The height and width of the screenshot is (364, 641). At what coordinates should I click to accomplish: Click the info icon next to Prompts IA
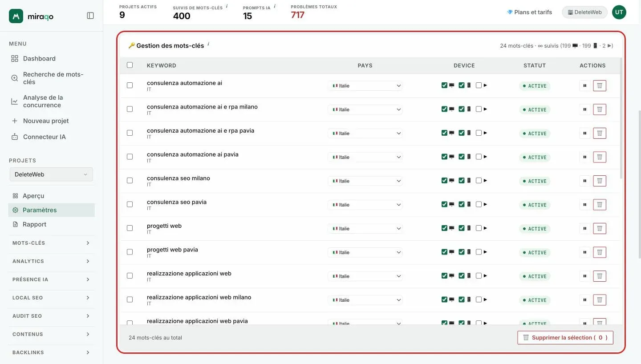point(275,6)
